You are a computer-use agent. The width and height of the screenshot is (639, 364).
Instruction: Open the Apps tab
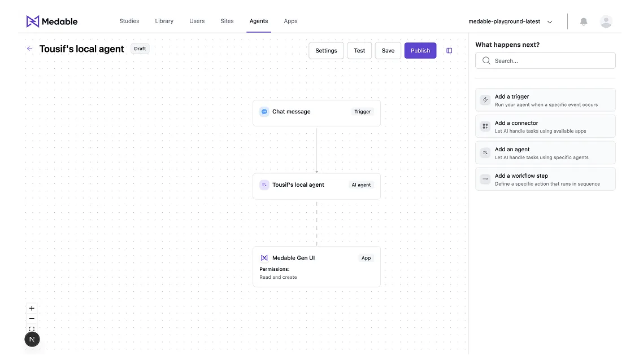tap(290, 21)
